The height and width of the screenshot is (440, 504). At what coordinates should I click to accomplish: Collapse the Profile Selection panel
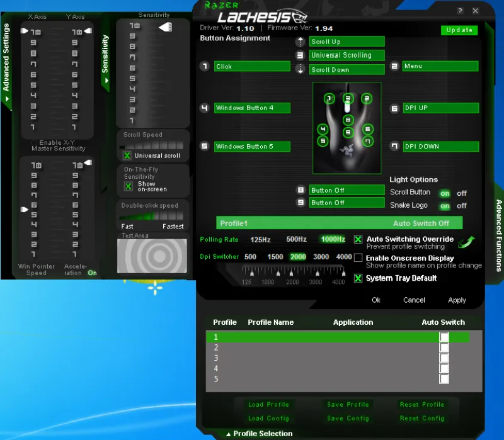(x=260, y=434)
